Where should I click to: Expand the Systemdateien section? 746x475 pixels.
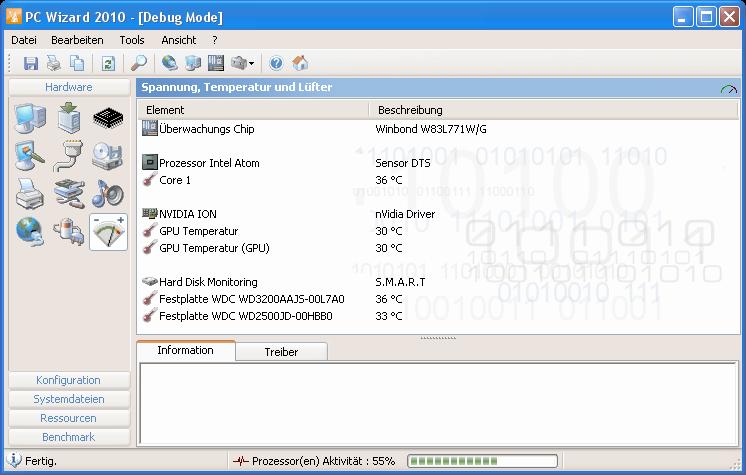(x=69, y=399)
